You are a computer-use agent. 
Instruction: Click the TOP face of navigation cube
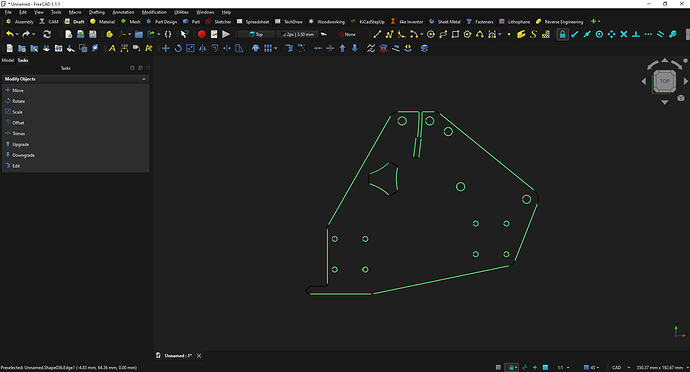pos(664,81)
